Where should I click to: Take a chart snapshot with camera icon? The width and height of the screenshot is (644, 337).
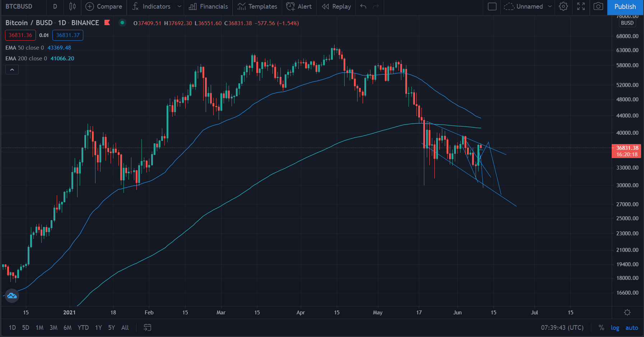tap(598, 6)
